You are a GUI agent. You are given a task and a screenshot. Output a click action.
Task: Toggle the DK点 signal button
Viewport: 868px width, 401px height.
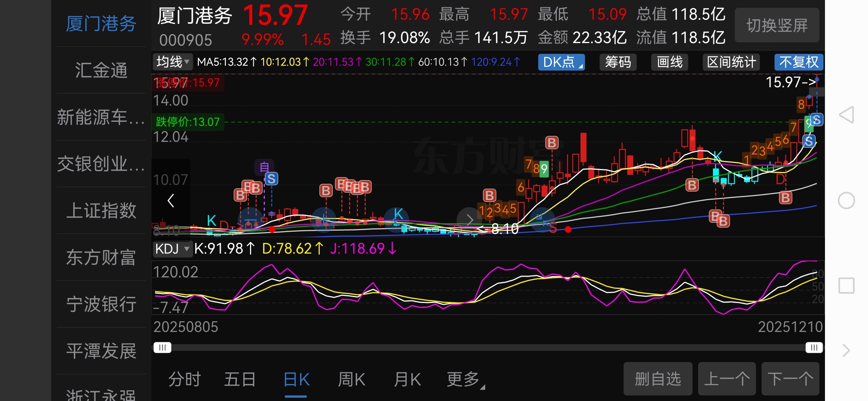[x=561, y=62]
